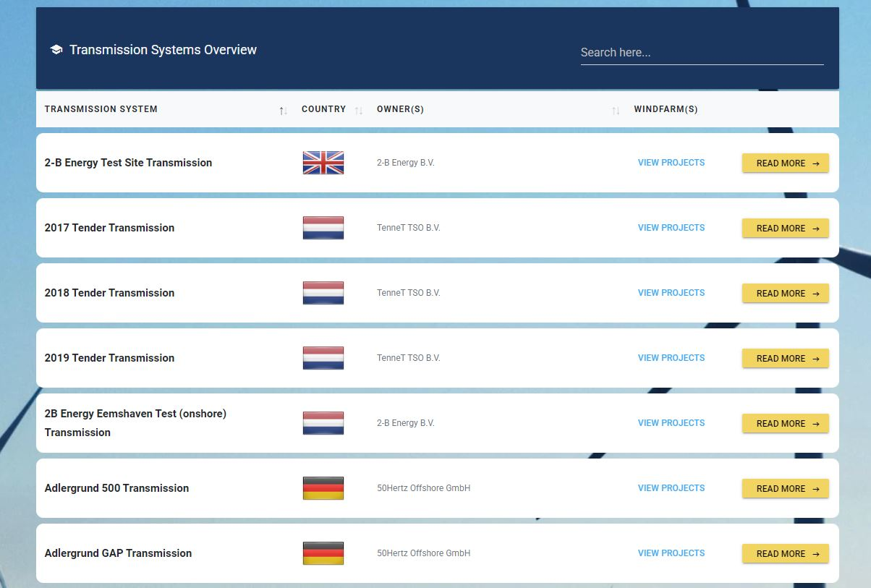871x588 pixels.
Task: Select the Windfarm(s) column header
Action: 666,109
